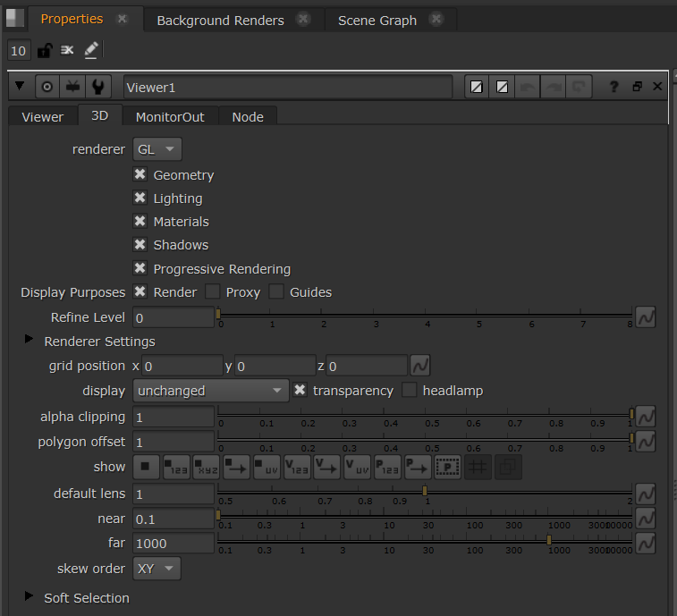Open the Scene Graph tab

377,20
